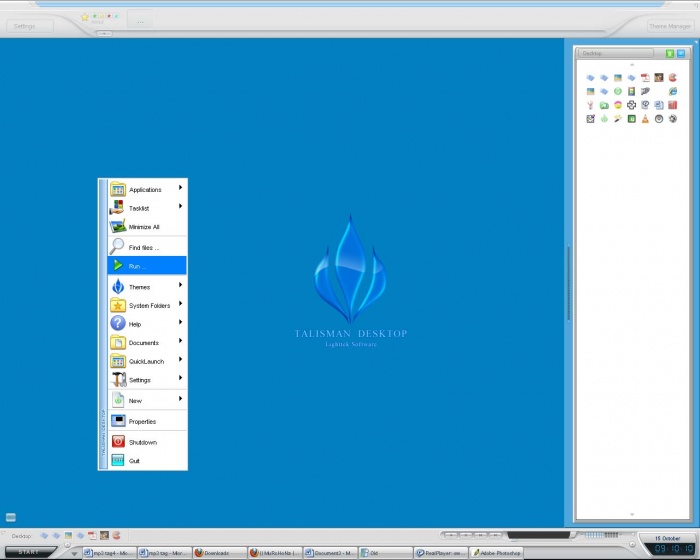Open Properties from the menu
This screenshot has height=560, width=700.
click(147, 421)
